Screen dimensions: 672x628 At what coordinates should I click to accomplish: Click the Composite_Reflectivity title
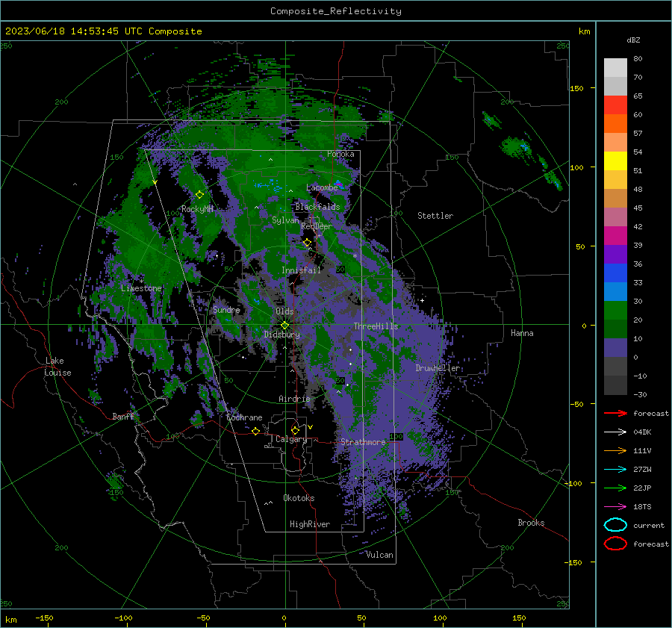[336, 11]
